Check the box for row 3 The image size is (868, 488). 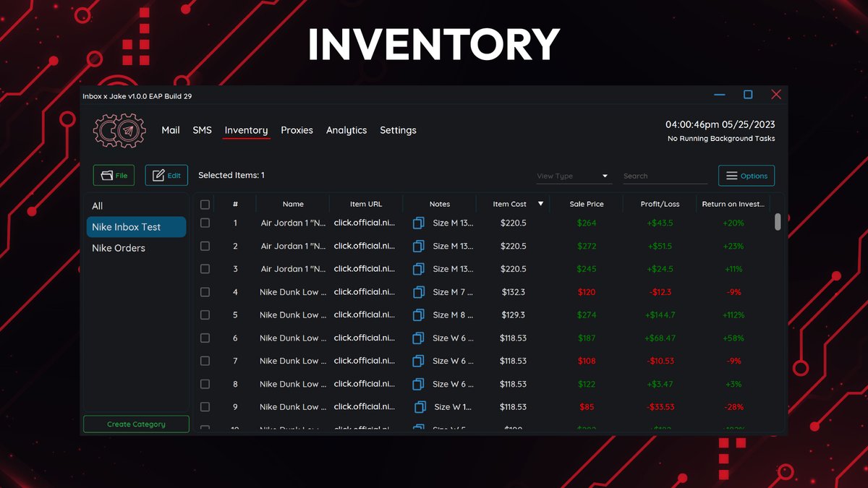coord(205,269)
